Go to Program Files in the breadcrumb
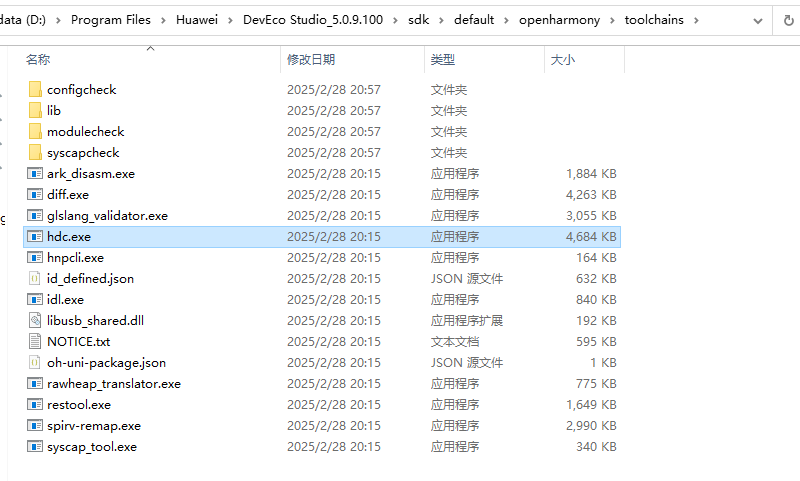 (111, 20)
